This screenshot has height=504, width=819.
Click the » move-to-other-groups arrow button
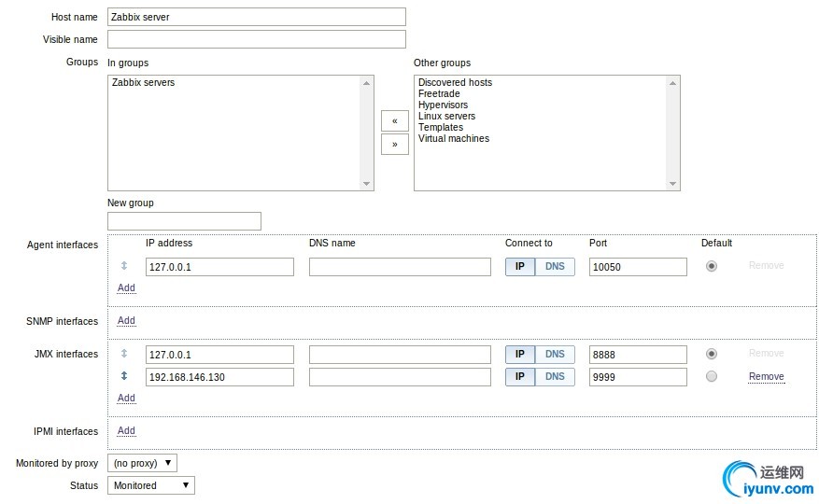coord(394,144)
